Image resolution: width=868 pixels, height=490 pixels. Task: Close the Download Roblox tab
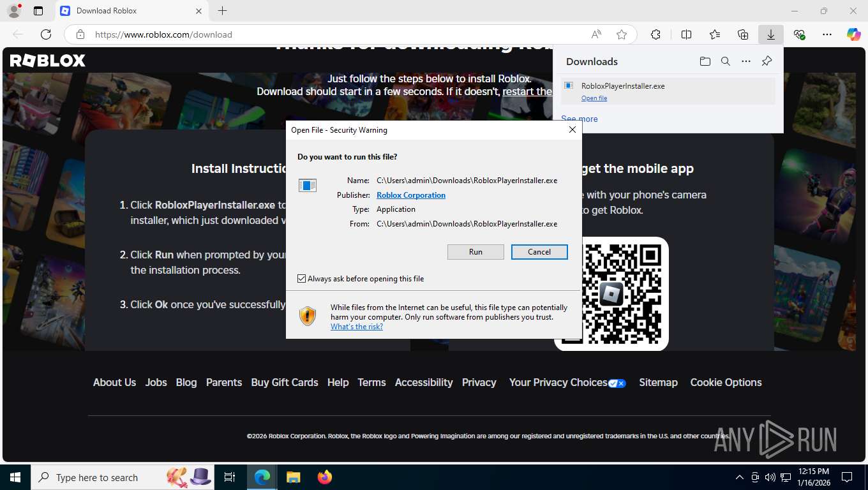point(198,11)
